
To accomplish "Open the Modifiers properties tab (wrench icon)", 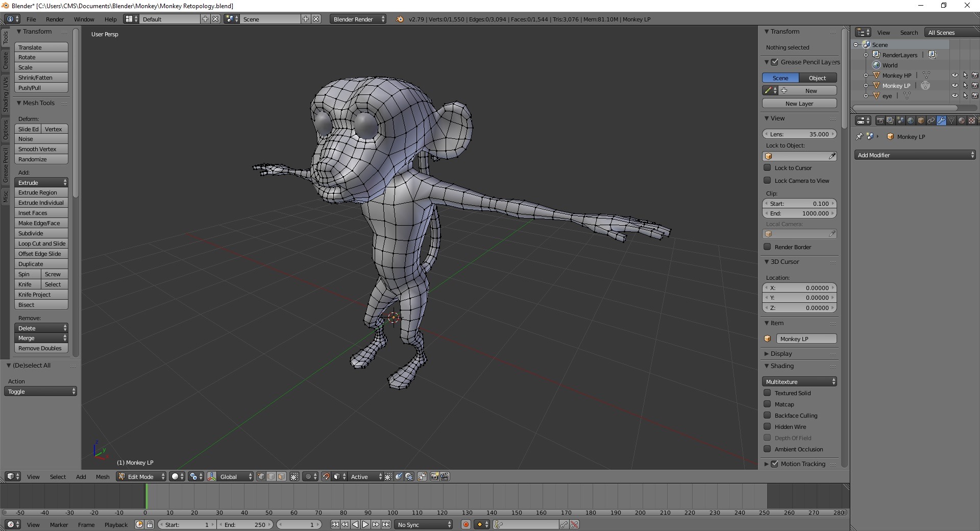I will pos(941,120).
